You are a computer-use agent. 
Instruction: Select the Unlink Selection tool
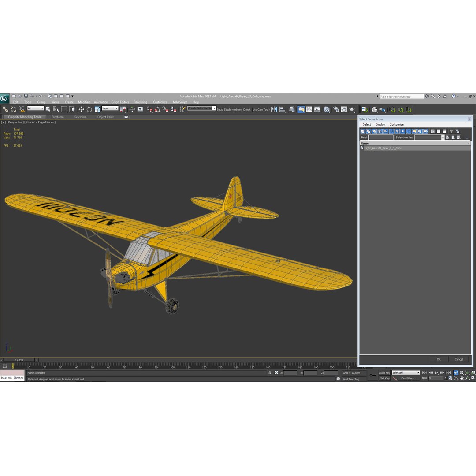(13, 109)
